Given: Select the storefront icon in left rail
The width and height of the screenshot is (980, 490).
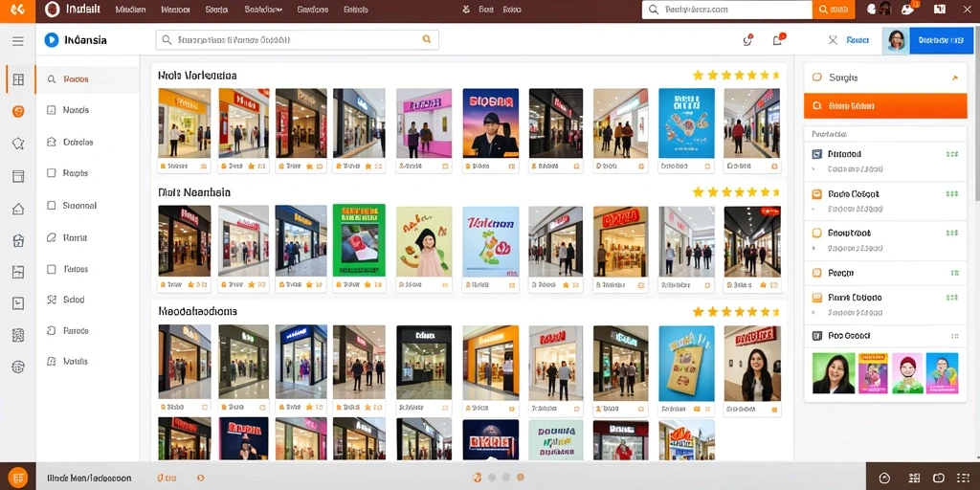Looking at the screenshot, I should pos(18,240).
